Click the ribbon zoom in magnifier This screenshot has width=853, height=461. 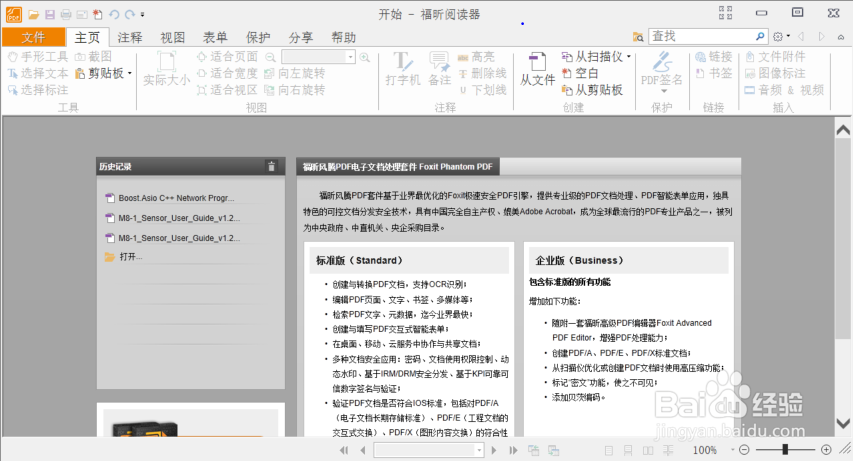[x=364, y=57]
